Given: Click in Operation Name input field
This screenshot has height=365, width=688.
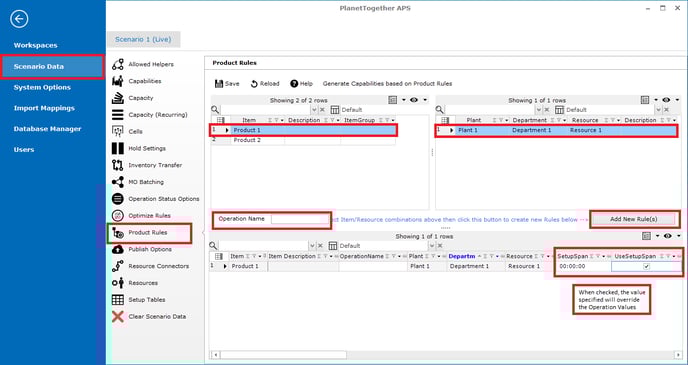Looking at the screenshot, I should (299, 219).
